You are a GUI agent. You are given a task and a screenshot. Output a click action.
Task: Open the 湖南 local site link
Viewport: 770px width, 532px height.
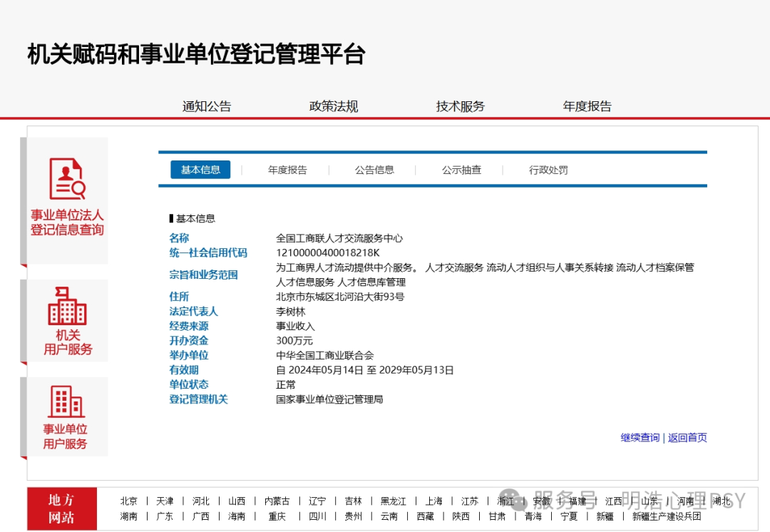128,516
